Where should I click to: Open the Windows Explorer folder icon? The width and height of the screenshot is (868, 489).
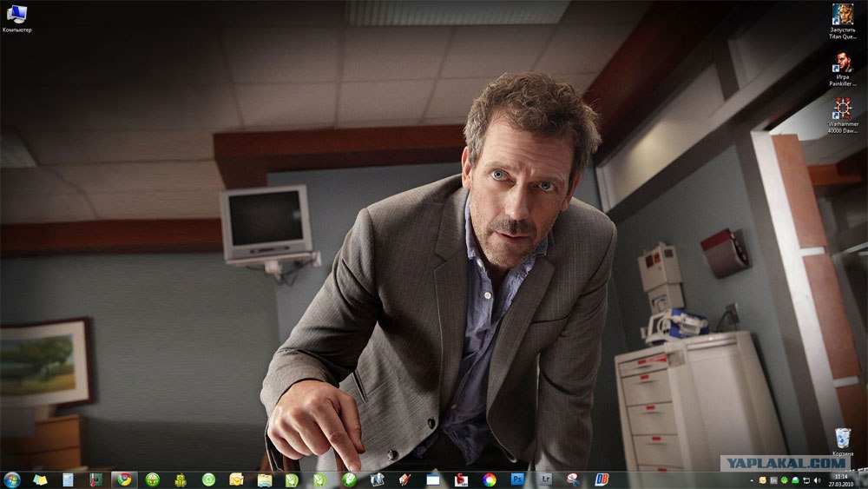tap(265, 479)
